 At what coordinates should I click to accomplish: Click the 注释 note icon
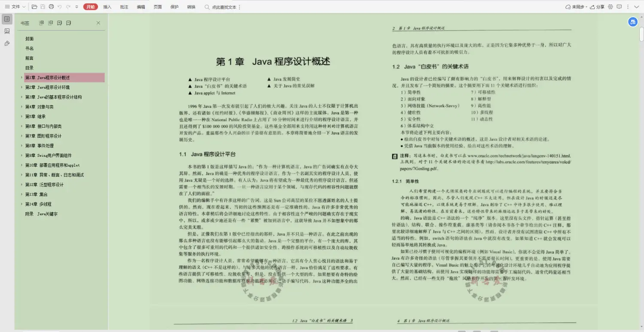coord(395,156)
